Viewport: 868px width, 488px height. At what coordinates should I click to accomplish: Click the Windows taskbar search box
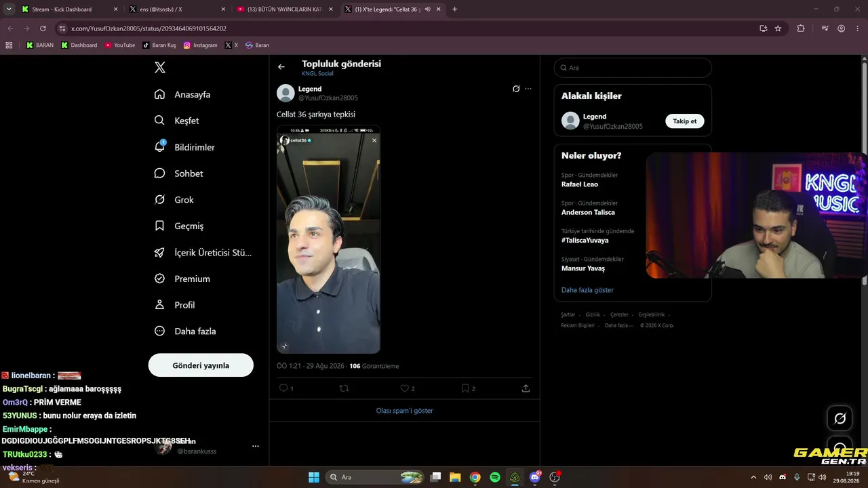[x=375, y=477]
